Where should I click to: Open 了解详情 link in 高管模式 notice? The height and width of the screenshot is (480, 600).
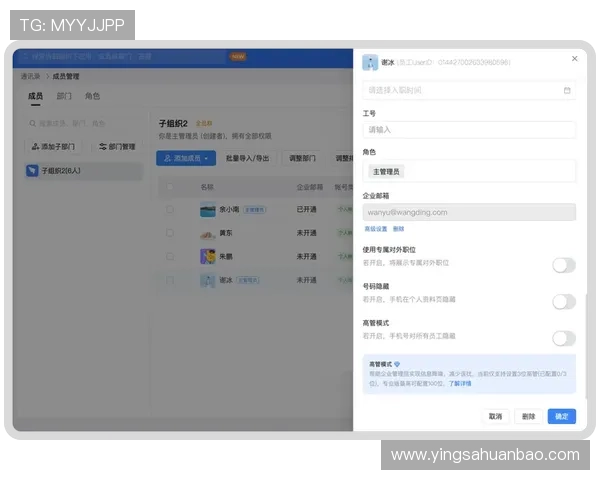pos(460,383)
